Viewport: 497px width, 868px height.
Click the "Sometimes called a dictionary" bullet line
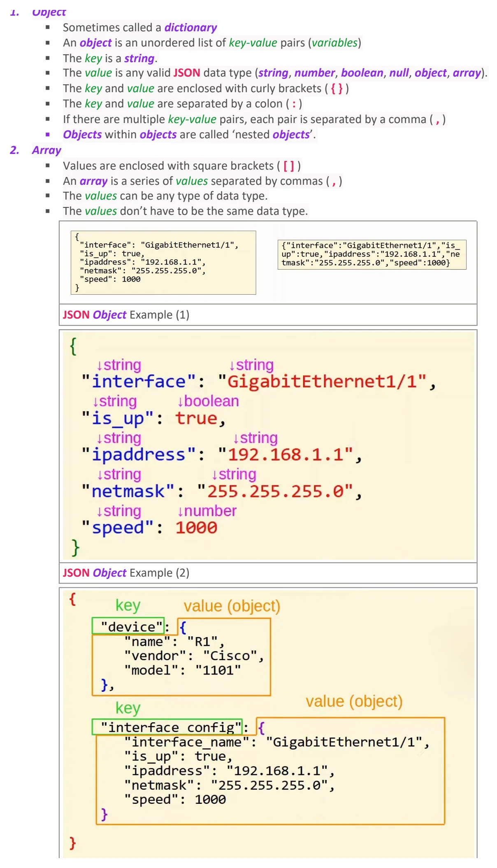(x=140, y=28)
